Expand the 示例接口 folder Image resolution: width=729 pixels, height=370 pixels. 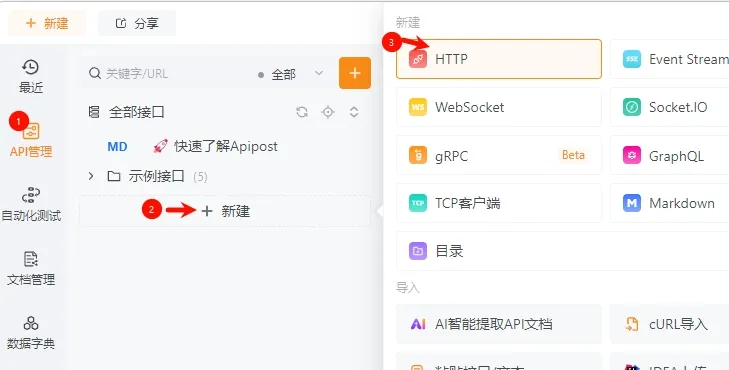pyautogui.click(x=91, y=176)
